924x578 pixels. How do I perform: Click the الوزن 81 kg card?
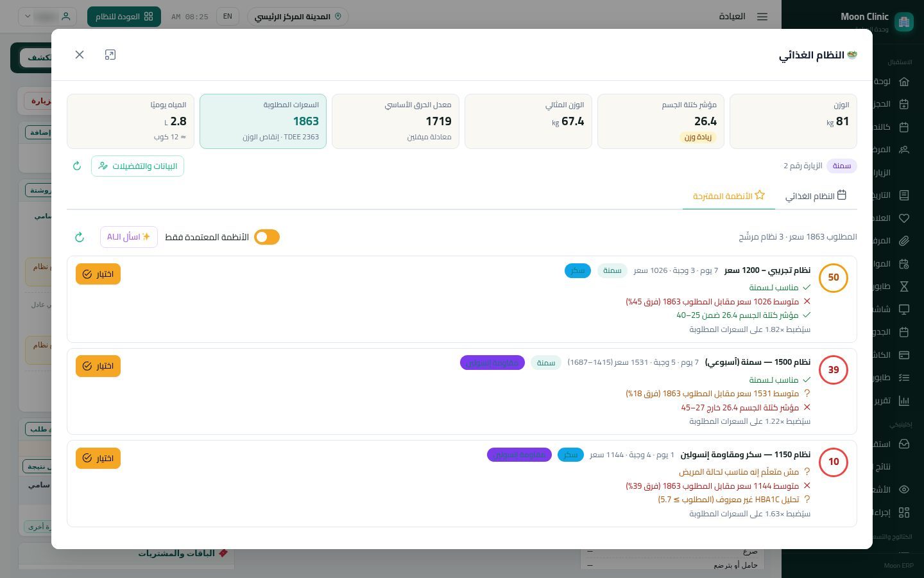(x=793, y=121)
